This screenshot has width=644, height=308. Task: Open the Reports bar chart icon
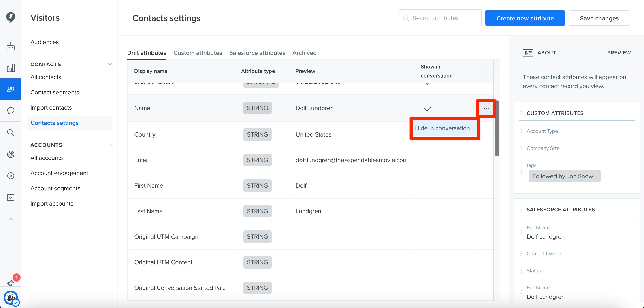coord(11,68)
